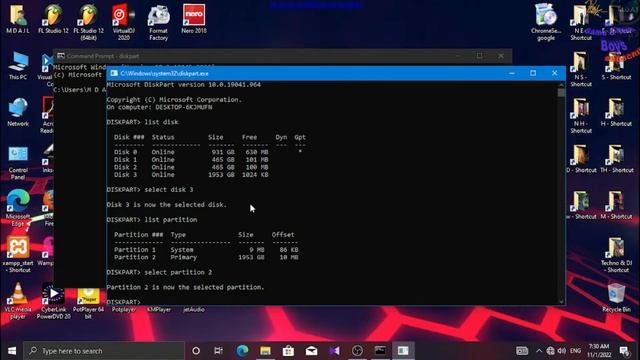Click the 'Microsoft DiskPart version' header line
The image size is (640, 360).
[184, 84]
